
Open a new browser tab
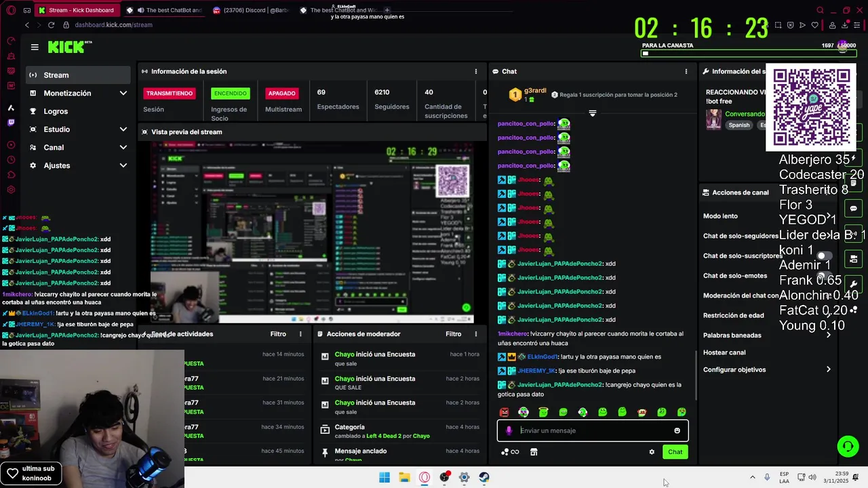[387, 10]
